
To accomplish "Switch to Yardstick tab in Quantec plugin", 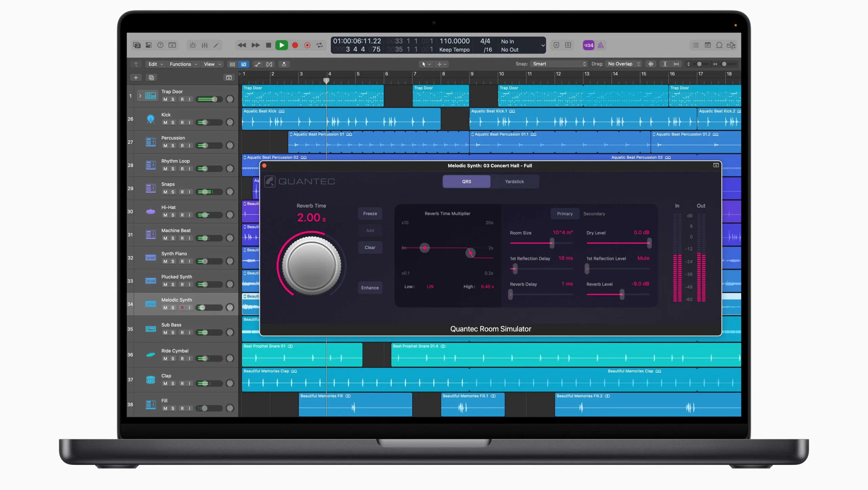I will pos(513,182).
